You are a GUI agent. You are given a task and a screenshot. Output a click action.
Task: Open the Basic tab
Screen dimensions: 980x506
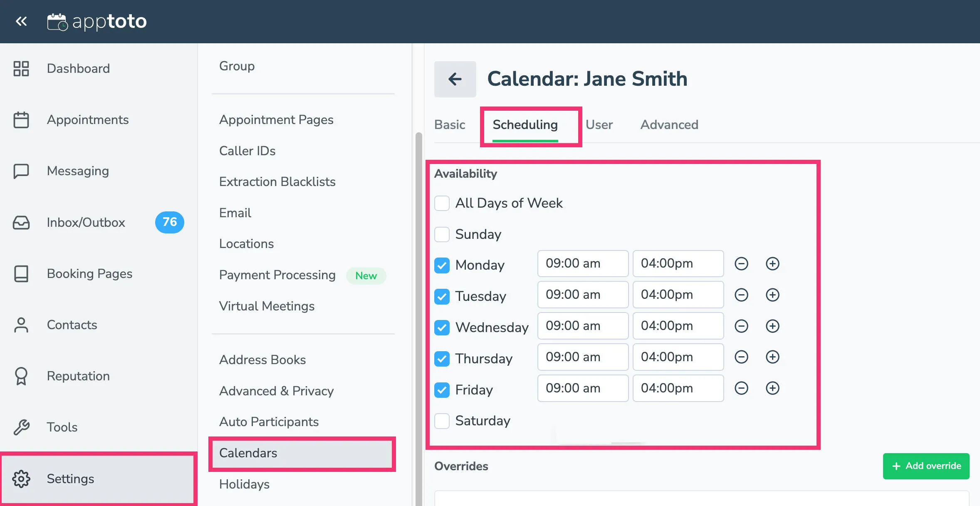[449, 124]
